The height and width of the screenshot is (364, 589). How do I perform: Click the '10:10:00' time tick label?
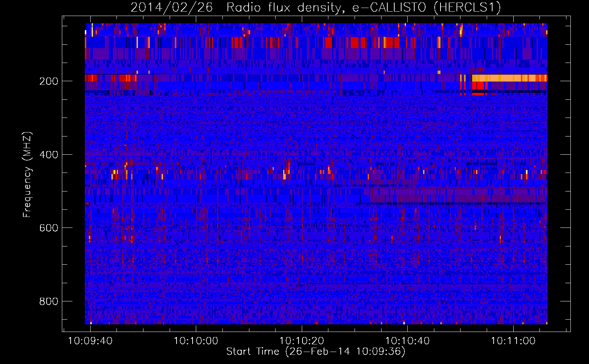(196, 341)
